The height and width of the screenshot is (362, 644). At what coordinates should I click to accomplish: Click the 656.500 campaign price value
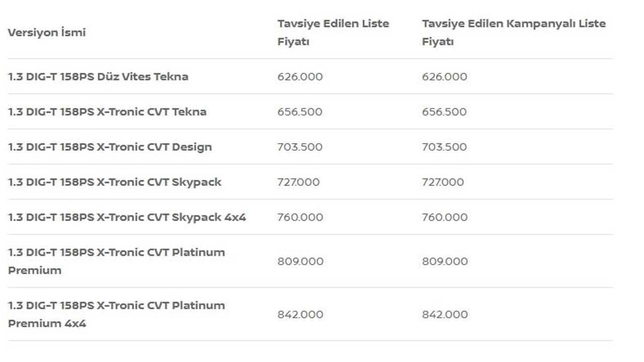tap(444, 112)
